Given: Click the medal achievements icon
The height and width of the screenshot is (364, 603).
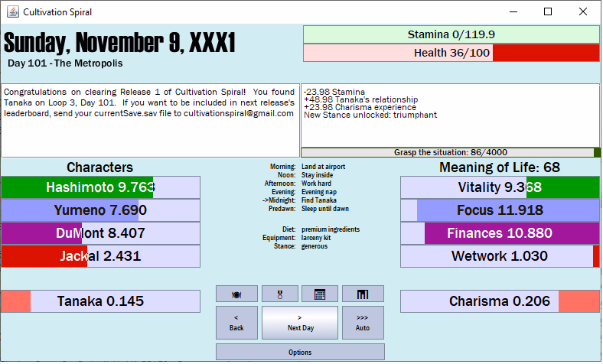Looking at the screenshot, I should point(279,294).
